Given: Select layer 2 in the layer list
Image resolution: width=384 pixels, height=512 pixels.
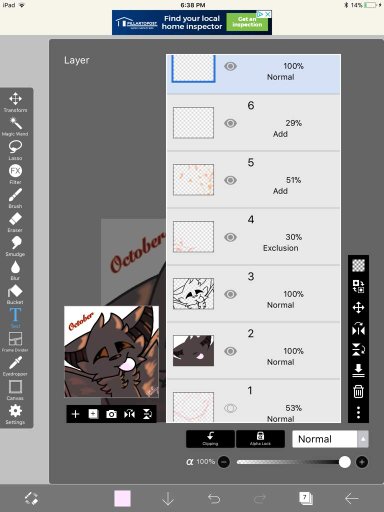Looking at the screenshot, I should click(253, 351).
